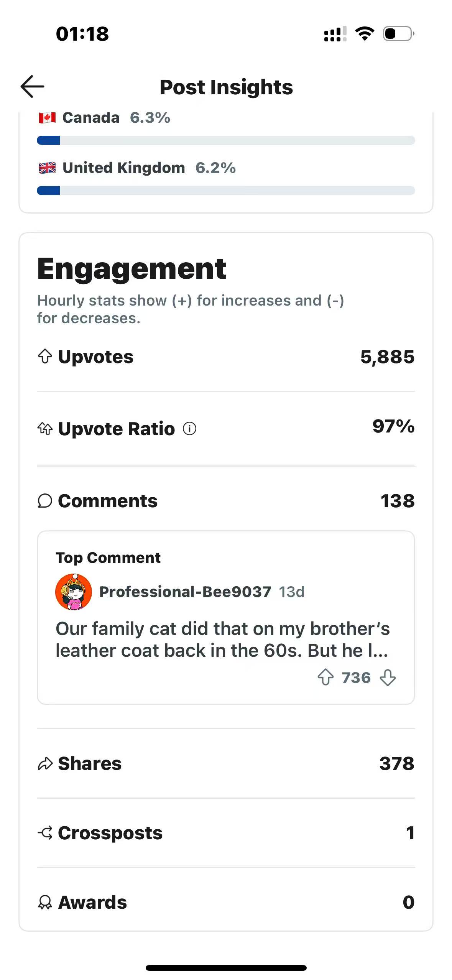Tap the Upvotes count 5,885
Screen dimensions: 452x980
pyautogui.click(x=387, y=357)
